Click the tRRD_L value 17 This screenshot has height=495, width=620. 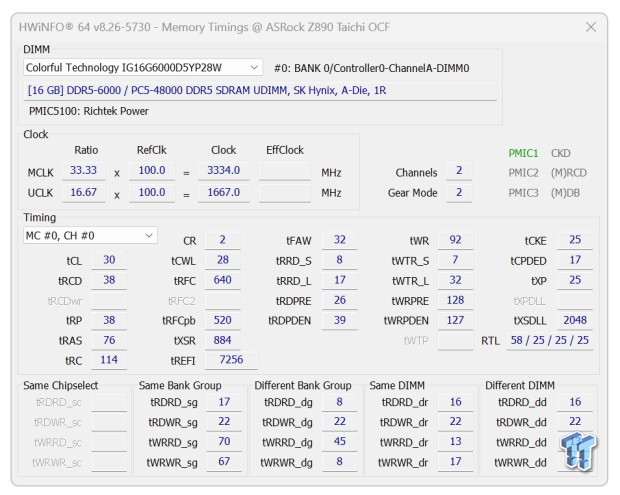[340, 280]
